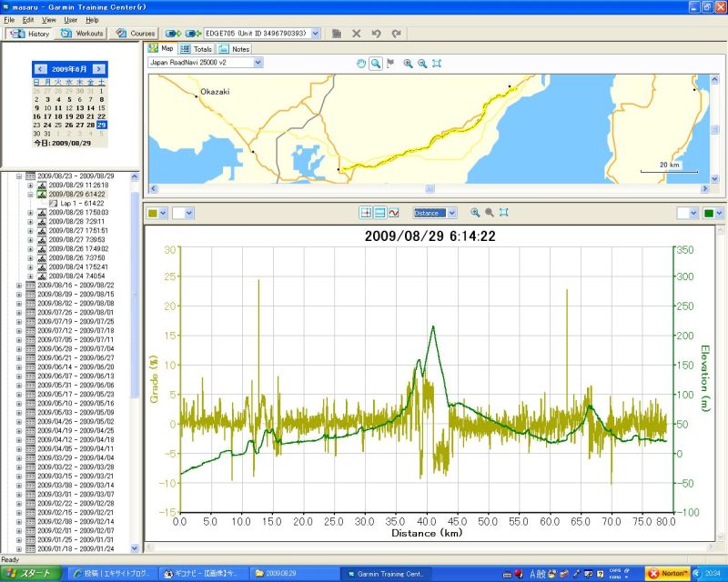Viewport: 728px width, 582px height.
Task: Click the map flag marker tool
Action: pyautogui.click(x=390, y=64)
